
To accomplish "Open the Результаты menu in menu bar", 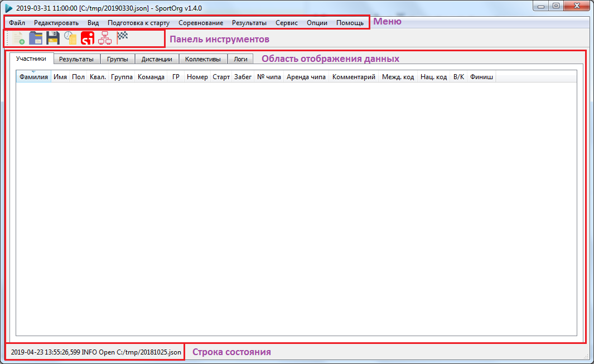I will [x=249, y=23].
